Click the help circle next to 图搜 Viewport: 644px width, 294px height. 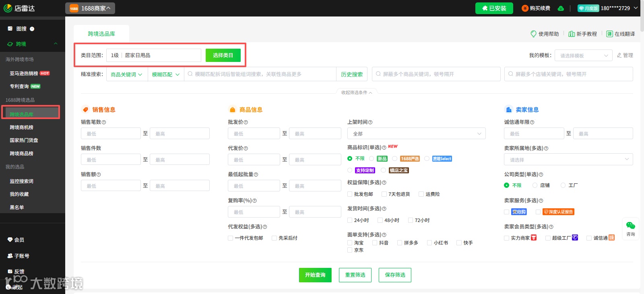coord(32,29)
